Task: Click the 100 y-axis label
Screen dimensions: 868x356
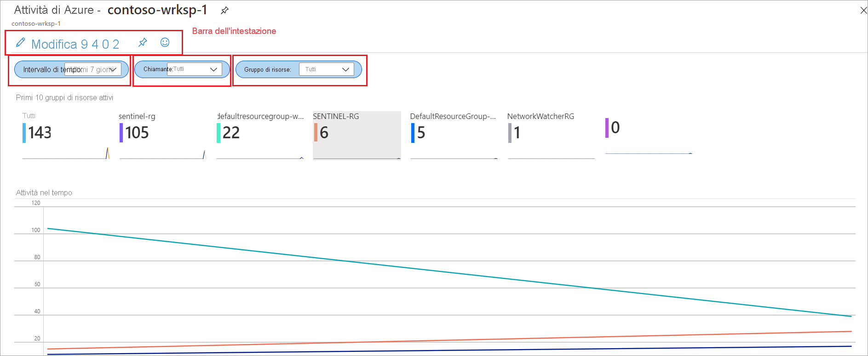Action: coord(36,230)
